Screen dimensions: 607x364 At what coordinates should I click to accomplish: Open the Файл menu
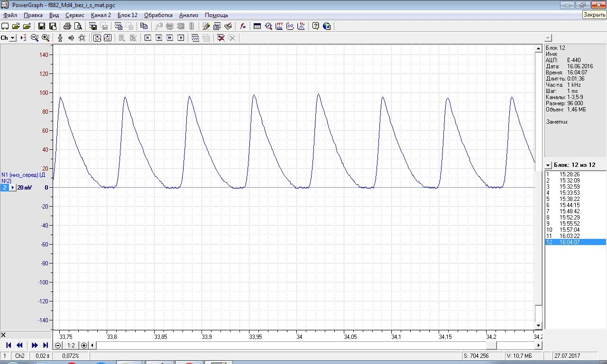click(x=10, y=15)
